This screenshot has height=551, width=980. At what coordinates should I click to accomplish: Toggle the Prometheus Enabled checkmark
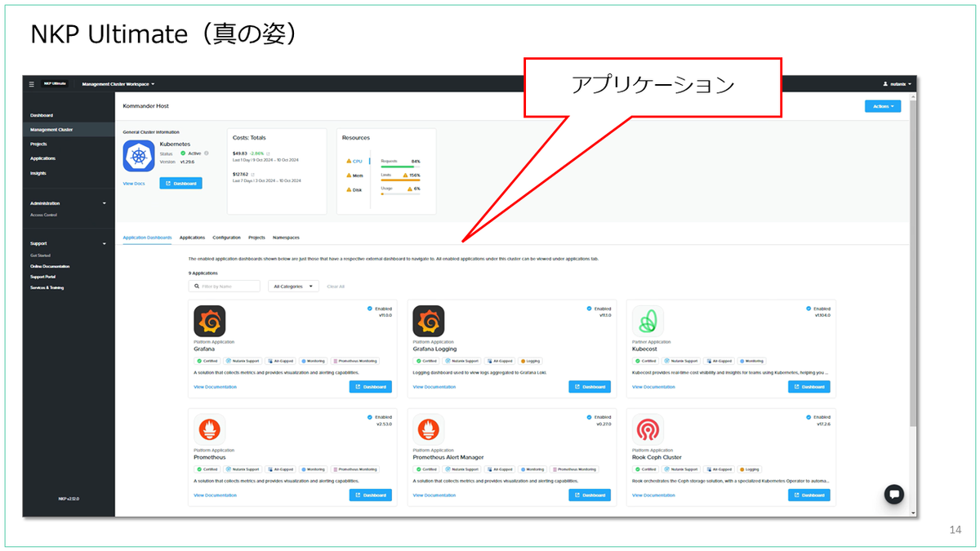[369, 417]
